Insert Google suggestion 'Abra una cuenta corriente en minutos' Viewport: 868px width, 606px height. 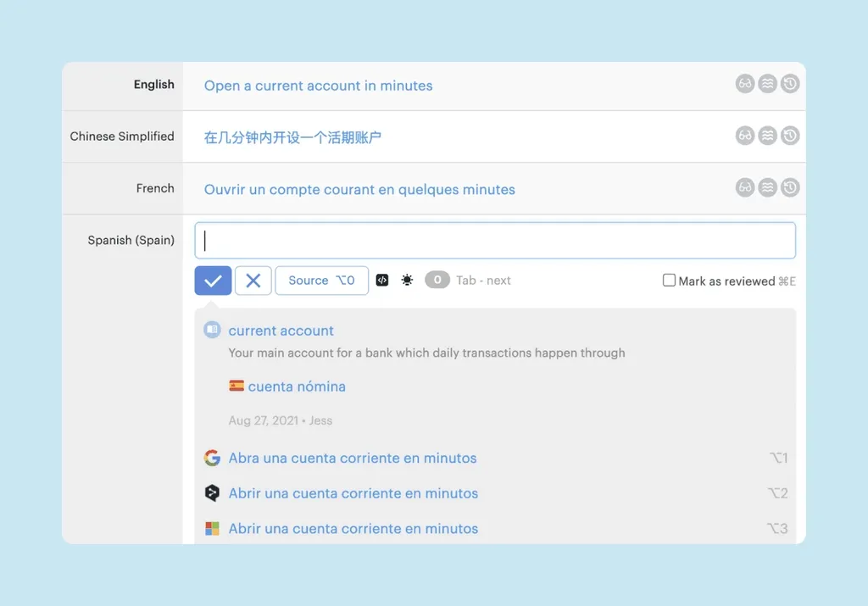[x=352, y=459]
